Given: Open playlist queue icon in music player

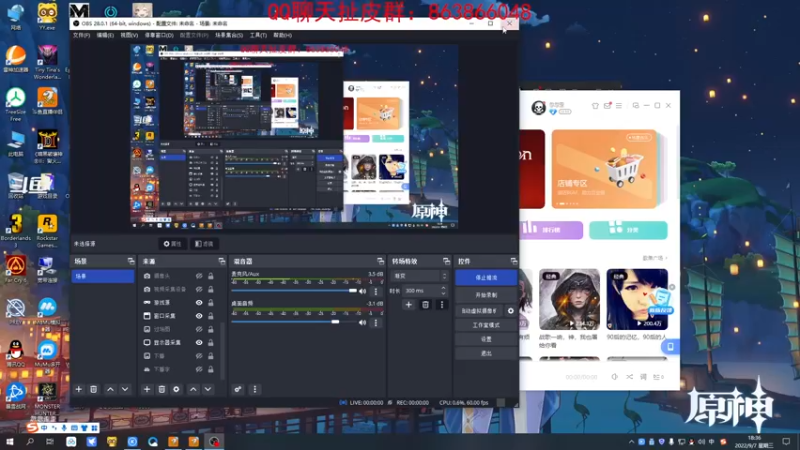Looking at the screenshot, I should 658,377.
